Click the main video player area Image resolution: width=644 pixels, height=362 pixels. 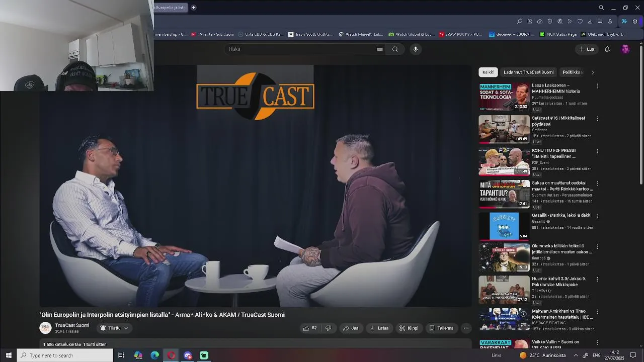click(256, 186)
